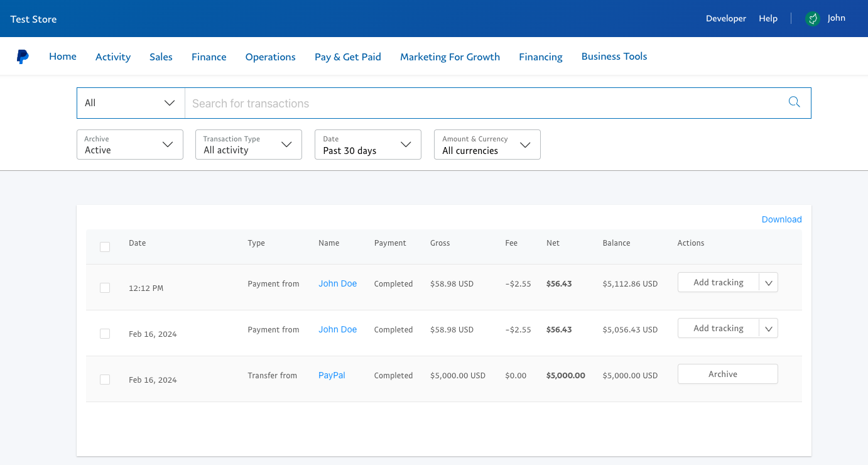Open the Archive filter dropdown

pyautogui.click(x=130, y=145)
